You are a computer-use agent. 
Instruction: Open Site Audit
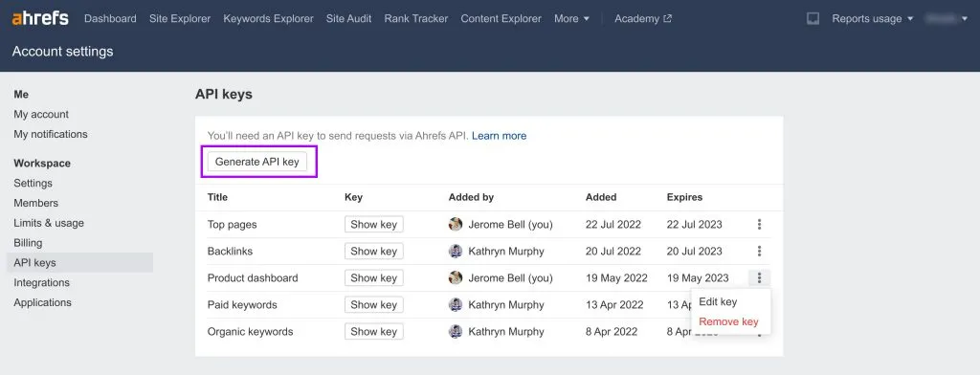pos(348,19)
